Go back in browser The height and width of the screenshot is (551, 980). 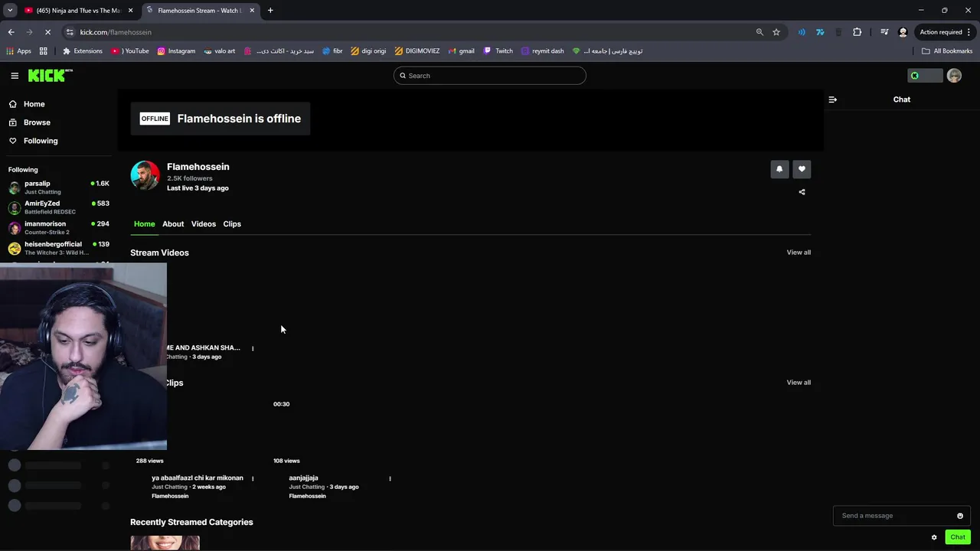11,32
